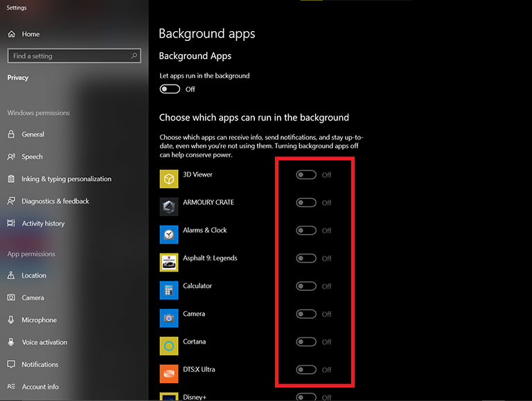Screen dimensions: 532x401
Task: Click the Calculator app icon
Action: [169, 290]
